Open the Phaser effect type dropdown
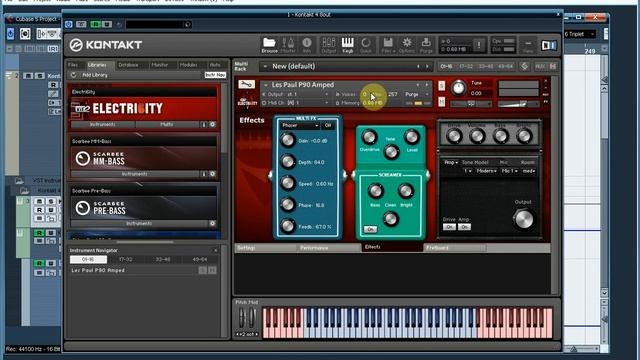The height and width of the screenshot is (360, 640). (x=300, y=125)
